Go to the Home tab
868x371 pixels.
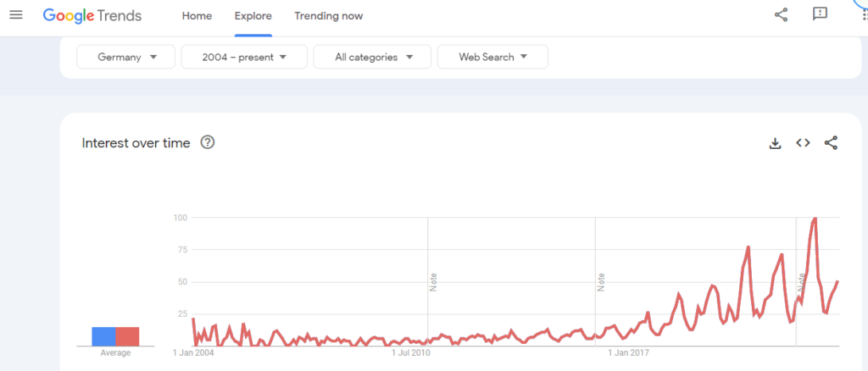pos(197,16)
